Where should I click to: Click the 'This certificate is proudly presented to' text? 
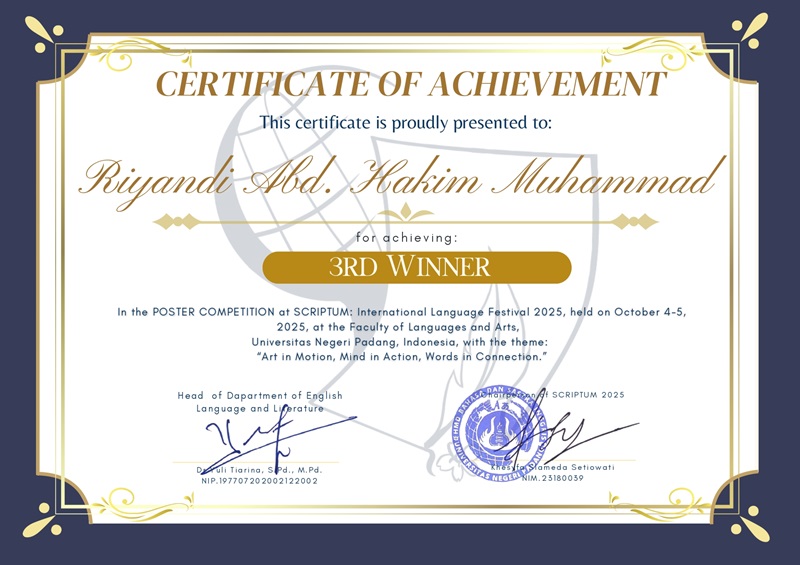coord(406,122)
